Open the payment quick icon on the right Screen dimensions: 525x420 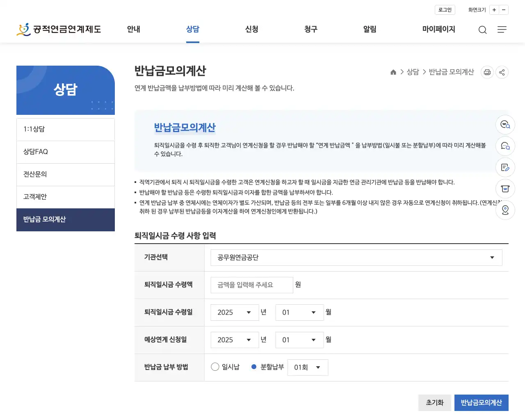coord(505,189)
